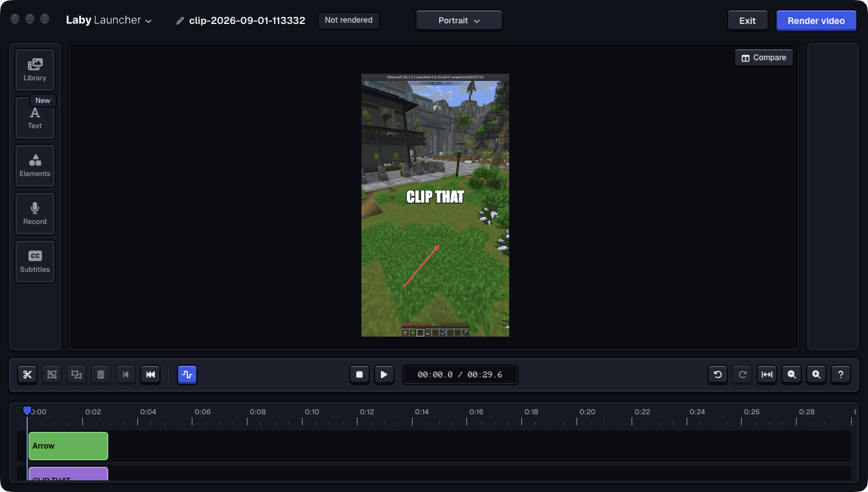This screenshot has width=868, height=492.
Task: Select the CLIP THAT text in the preview
Action: coord(435,197)
